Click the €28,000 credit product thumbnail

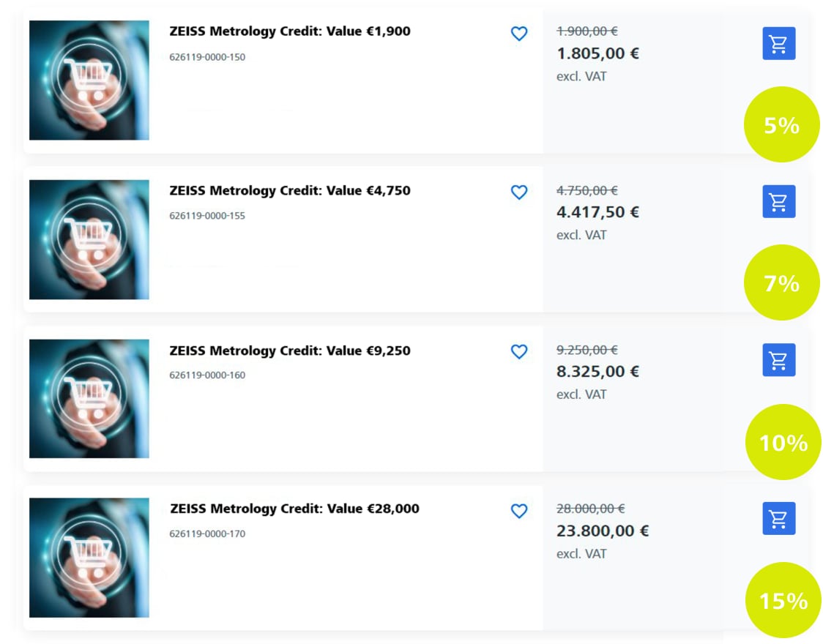[x=89, y=558]
